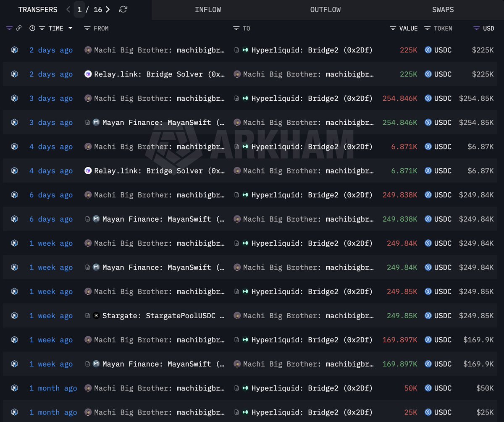Image resolution: width=504 pixels, height=422 pixels.
Task: Open the TO column filter icon
Action: tap(236, 28)
